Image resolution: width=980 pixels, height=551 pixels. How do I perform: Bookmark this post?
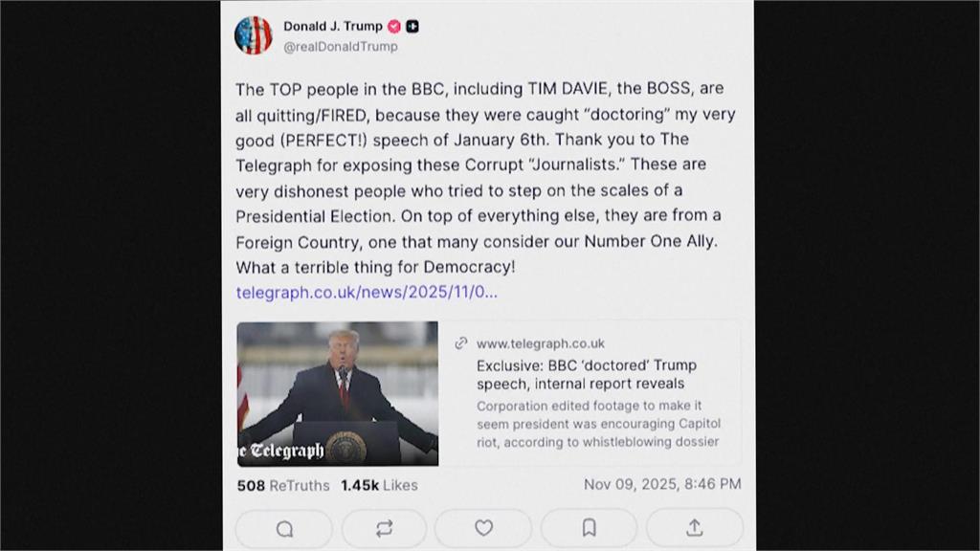590,528
